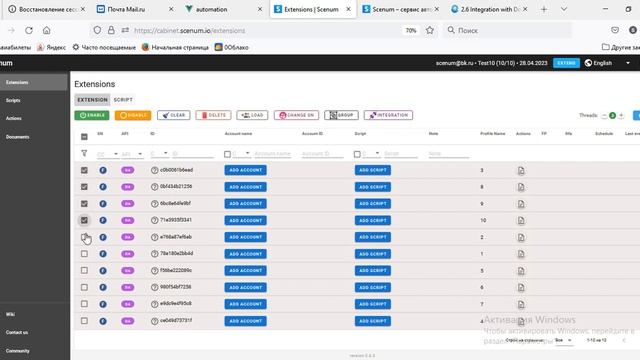Open the ID condition dropdown in filter row
Viewport: 640px width, 360px height.
[160, 153]
